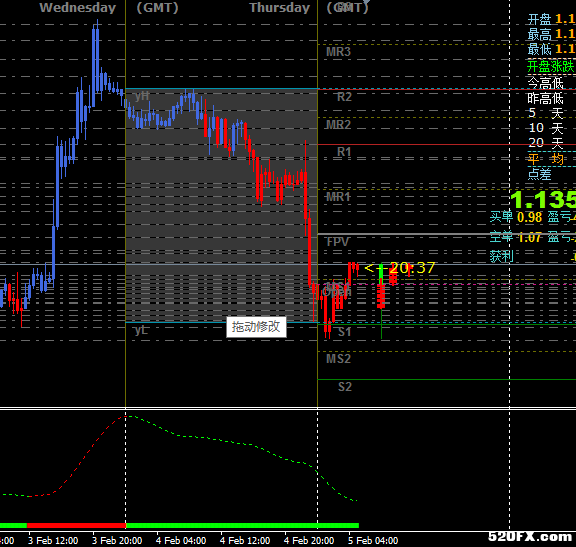Select the 最低 low price row

point(551,49)
